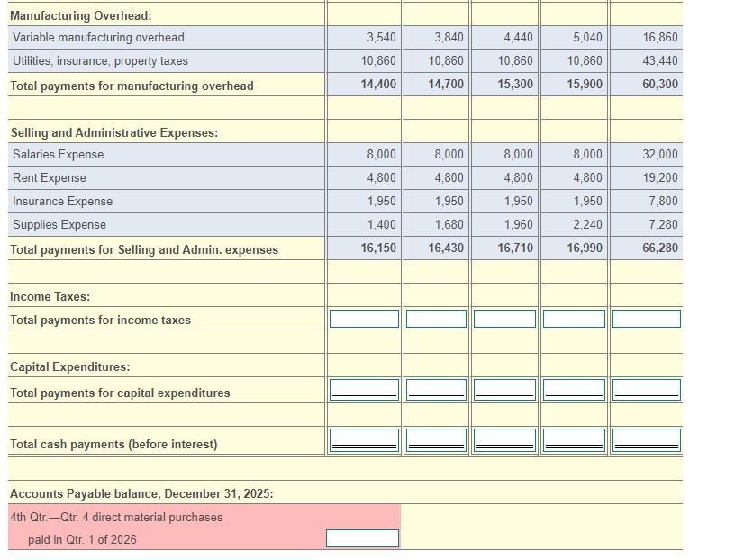
Task: Click the 'Income Taxes:' section heading
Action: 50,297
